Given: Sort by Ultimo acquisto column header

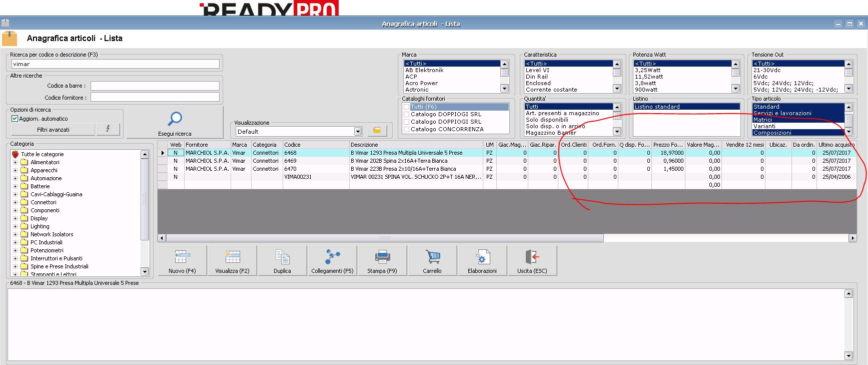Looking at the screenshot, I should (836, 145).
